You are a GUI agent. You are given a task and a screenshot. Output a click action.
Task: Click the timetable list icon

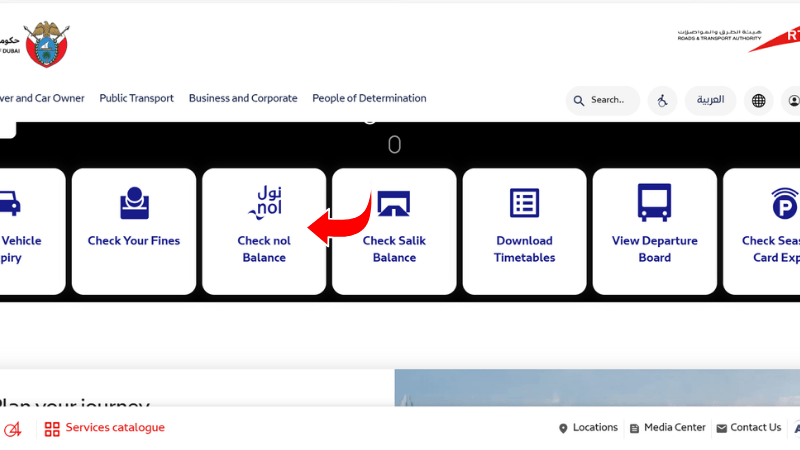click(x=524, y=203)
